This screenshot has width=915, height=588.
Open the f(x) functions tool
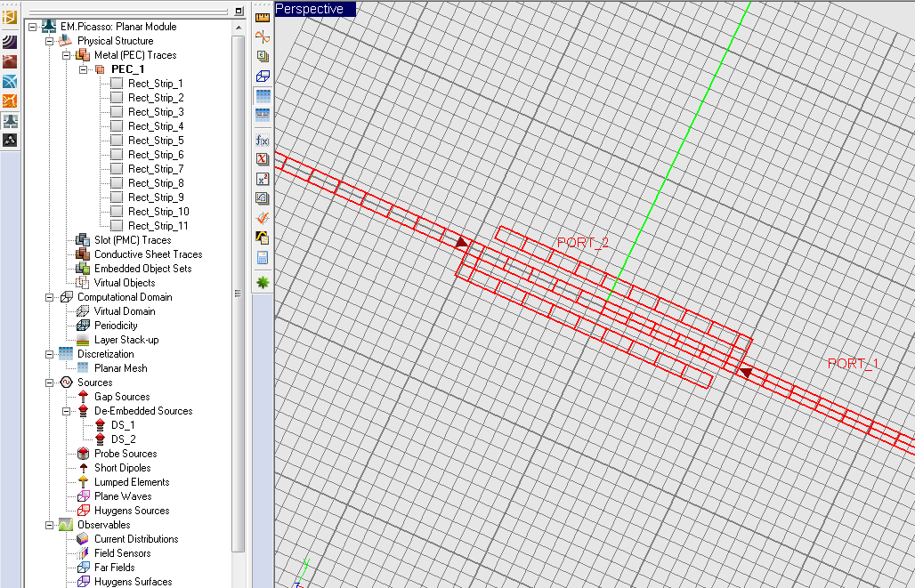263,140
